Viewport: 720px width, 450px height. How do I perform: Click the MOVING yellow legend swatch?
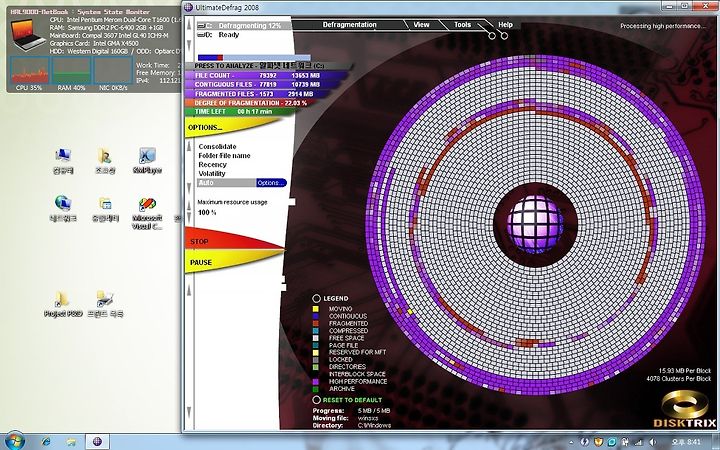coord(316,309)
